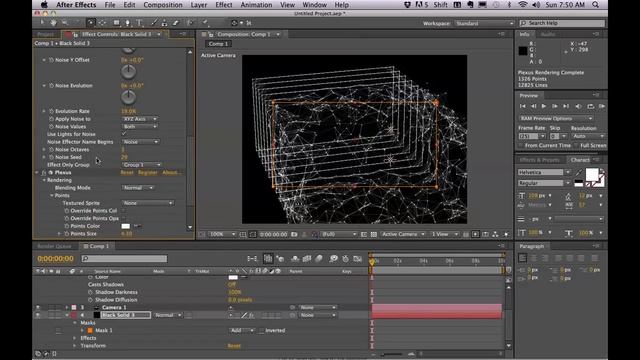Select the Hand tool in the toolbar
Screen dimensions: 640x360
click(53, 23)
